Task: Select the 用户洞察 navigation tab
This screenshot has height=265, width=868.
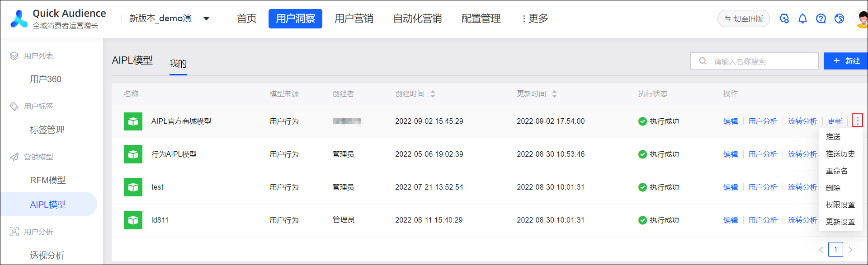Action: (x=295, y=19)
